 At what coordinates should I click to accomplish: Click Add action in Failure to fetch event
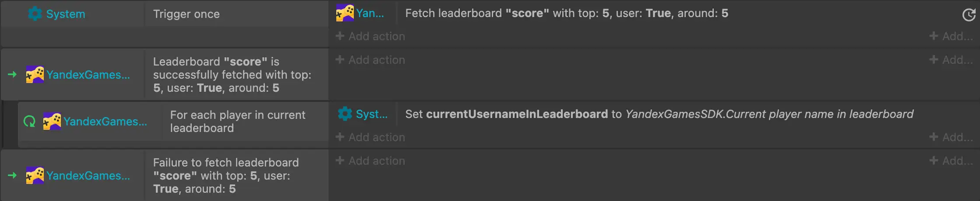[x=370, y=161]
